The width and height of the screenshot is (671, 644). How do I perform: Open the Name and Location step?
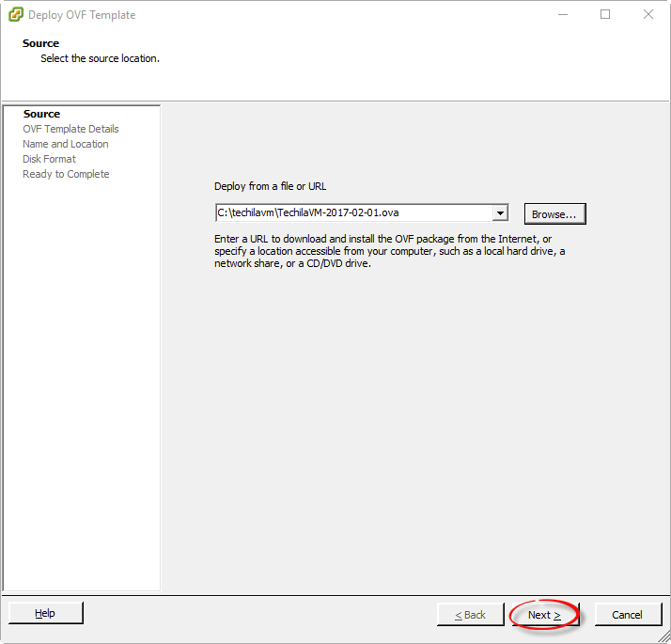[x=65, y=144]
